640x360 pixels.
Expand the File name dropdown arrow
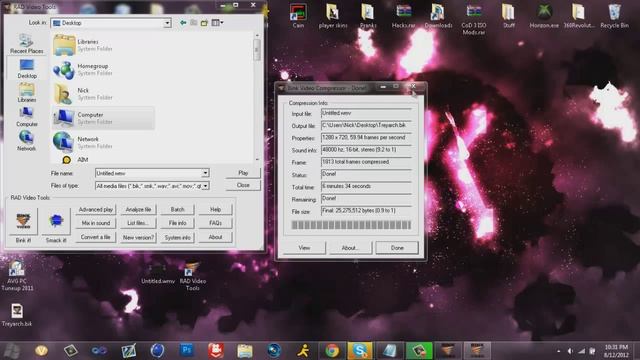[x=205, y=173]
